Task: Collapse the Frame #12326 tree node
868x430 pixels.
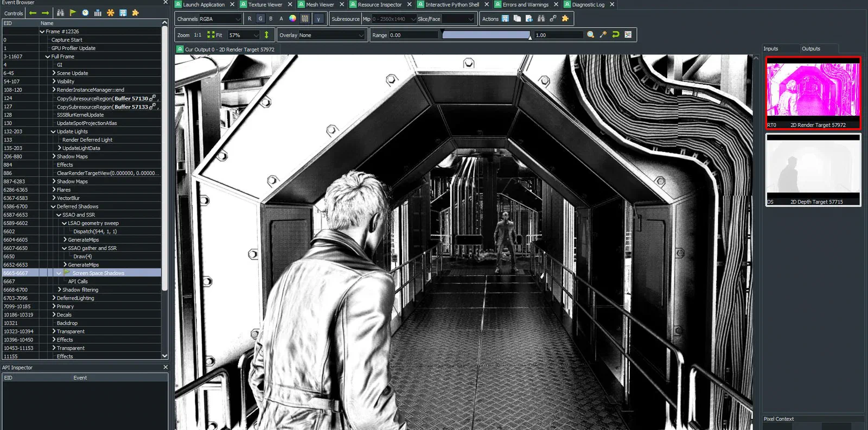Action: (42, 31)
